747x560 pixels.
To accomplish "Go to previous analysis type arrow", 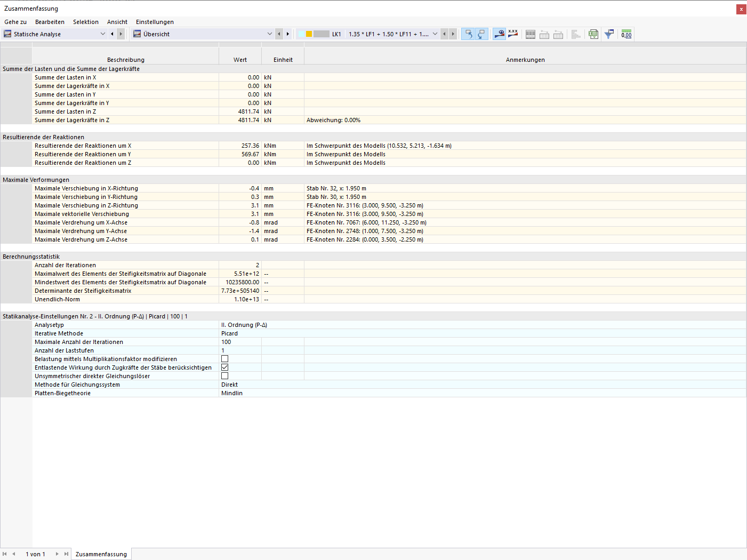I will [x=112, y=34].
